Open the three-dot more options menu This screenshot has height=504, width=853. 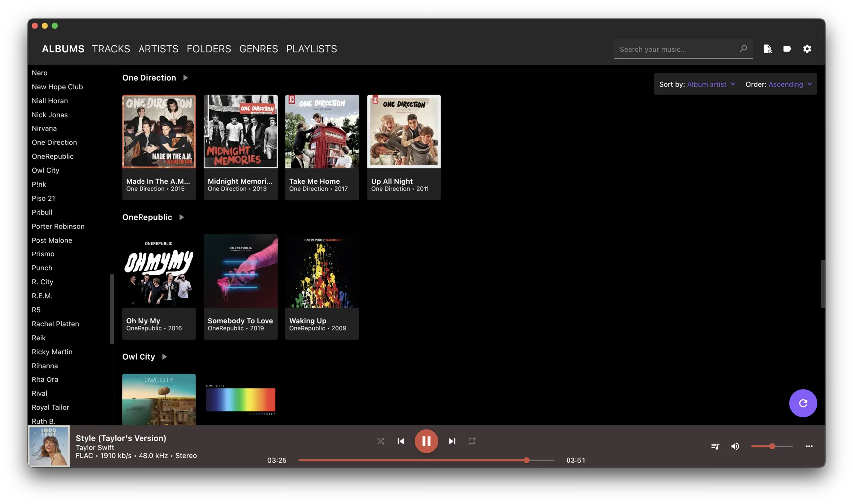[809, 446]
